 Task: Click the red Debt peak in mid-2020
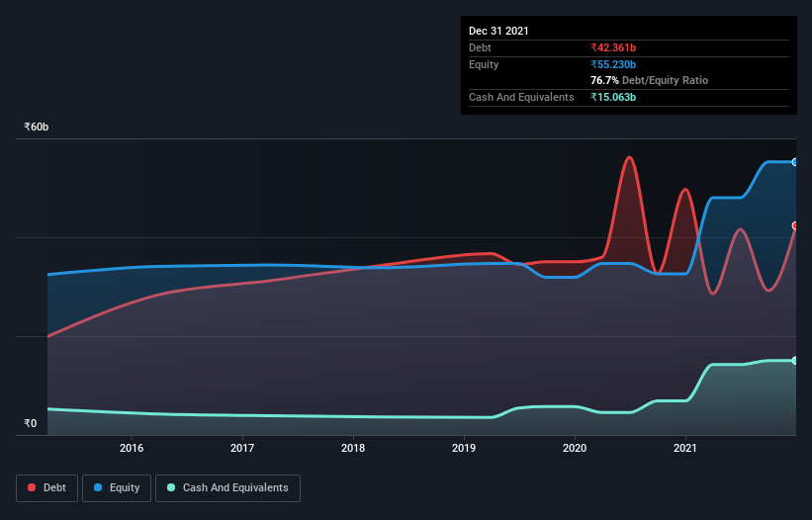click(629, 157)
